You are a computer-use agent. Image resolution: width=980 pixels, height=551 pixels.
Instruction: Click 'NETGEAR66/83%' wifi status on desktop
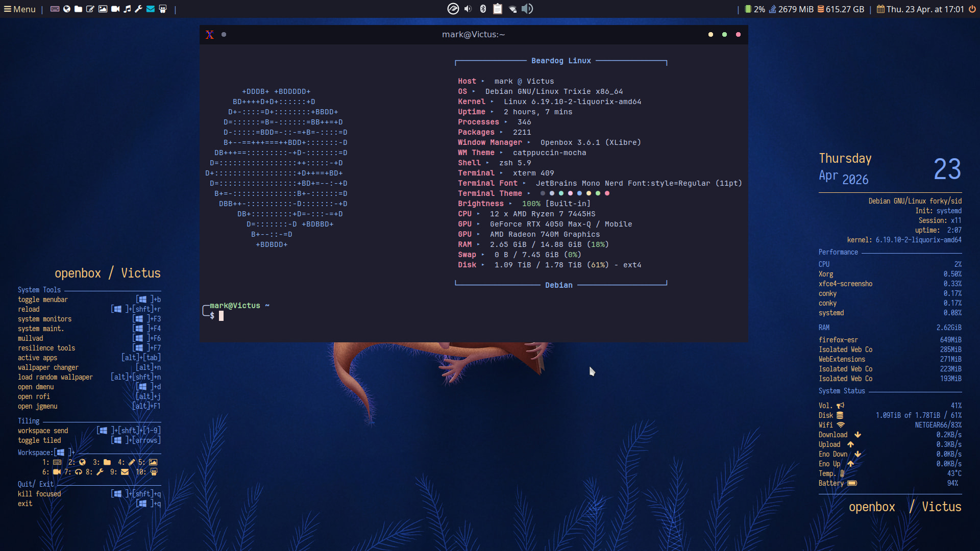pos(938,425)
